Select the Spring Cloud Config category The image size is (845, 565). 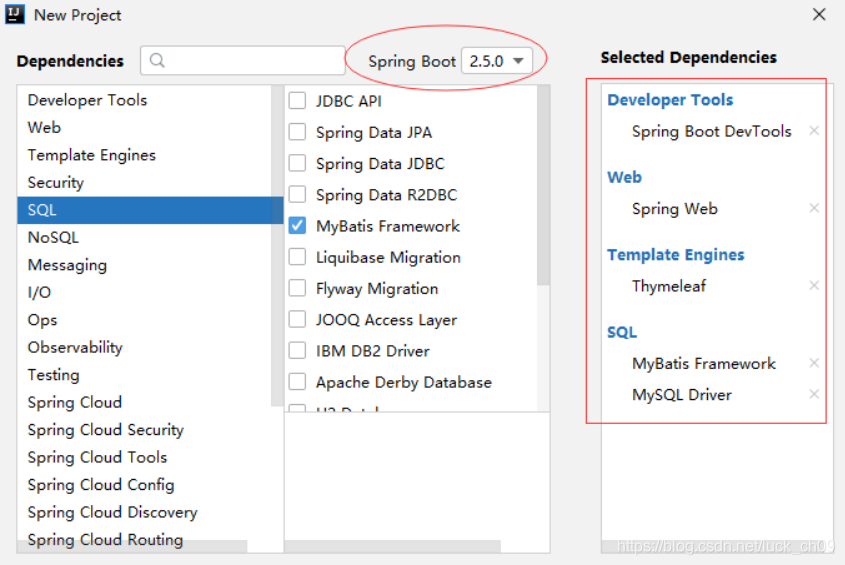tap(150, 485)
